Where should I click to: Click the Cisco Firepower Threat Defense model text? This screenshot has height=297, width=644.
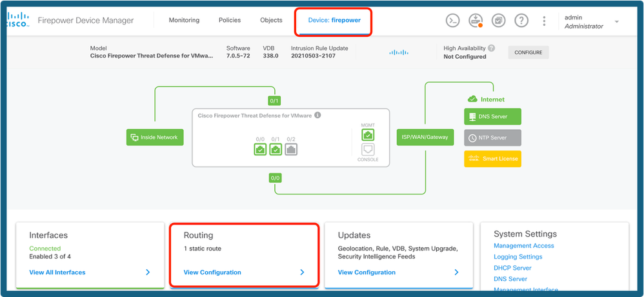click(x=152, y=56)
